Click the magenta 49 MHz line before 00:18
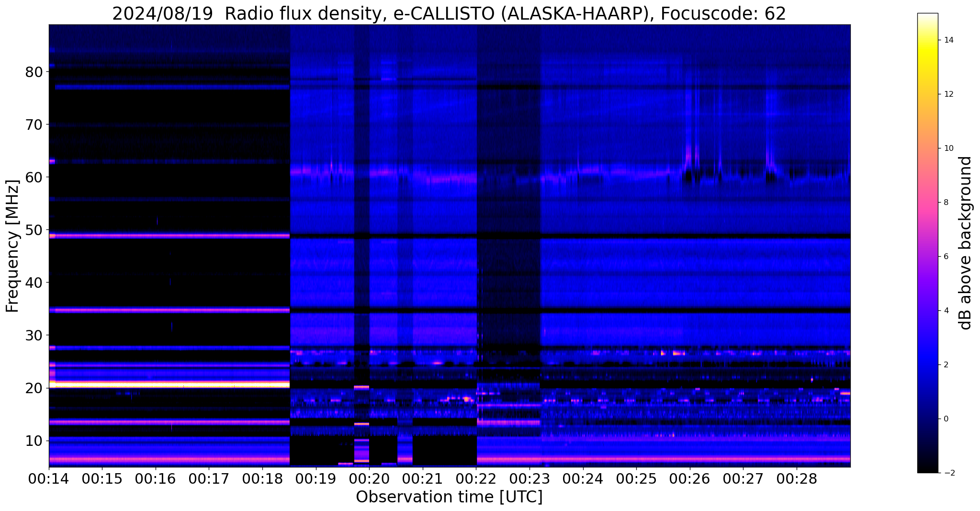Image resolution: width=980 pixels, height=511 pixels. click(x=169, y=236)
